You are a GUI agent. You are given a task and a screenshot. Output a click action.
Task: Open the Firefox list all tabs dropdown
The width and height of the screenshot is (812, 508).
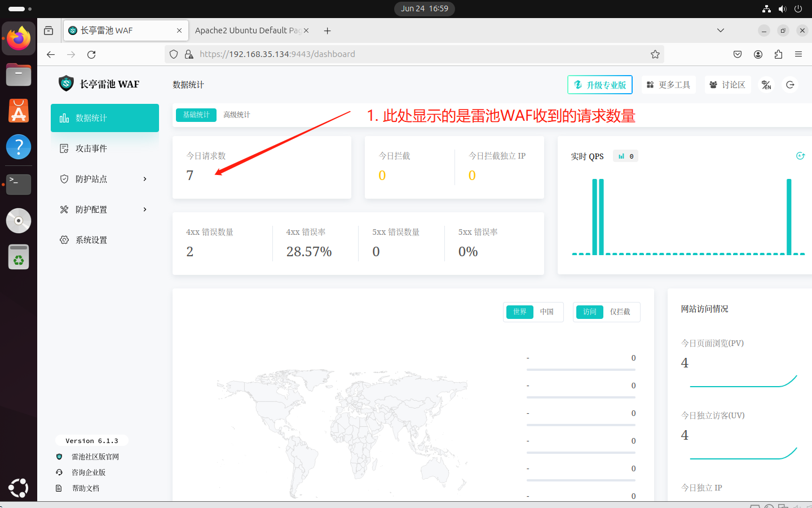click(x=720, y=30)
